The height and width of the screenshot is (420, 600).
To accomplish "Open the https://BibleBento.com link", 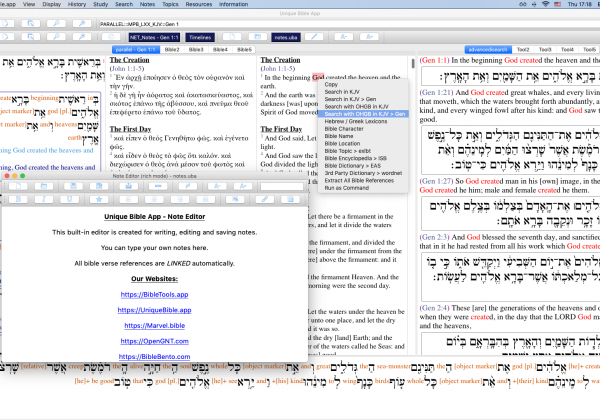I will pyautogui.click(x=155, y=357).
